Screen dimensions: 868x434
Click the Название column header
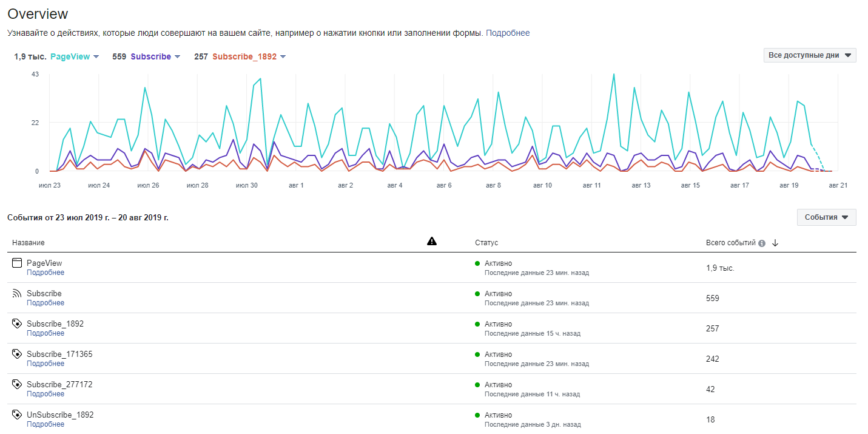coord(28,243)
